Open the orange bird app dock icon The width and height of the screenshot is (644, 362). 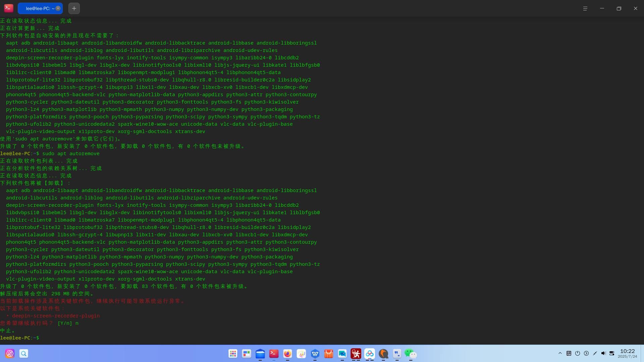pyautogui.click(x=383, y=354)
